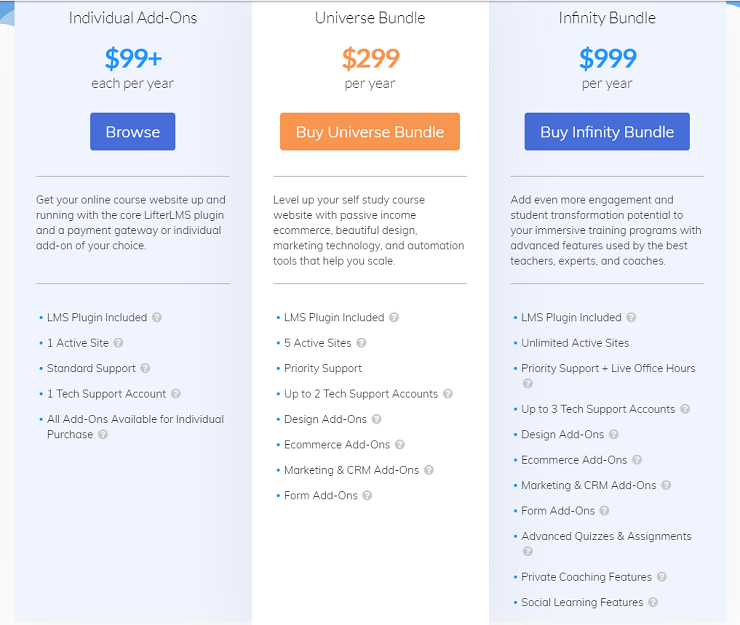This screenshot has height=625, width=740.
Task: Click the Infinity Bundle plan title
Action: click(x=607, y=18)
